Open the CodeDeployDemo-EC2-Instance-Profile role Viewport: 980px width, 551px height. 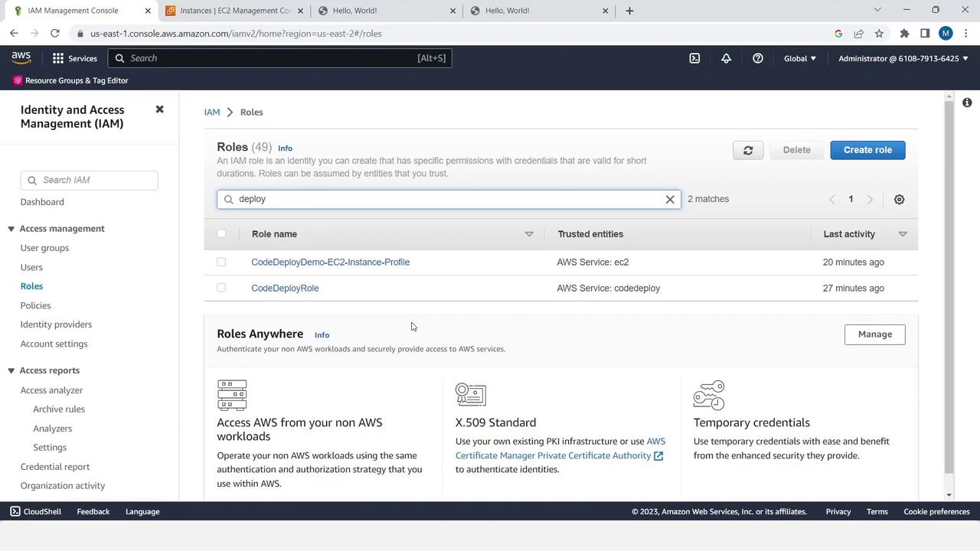pyautogui.click(x=330, y=262)
